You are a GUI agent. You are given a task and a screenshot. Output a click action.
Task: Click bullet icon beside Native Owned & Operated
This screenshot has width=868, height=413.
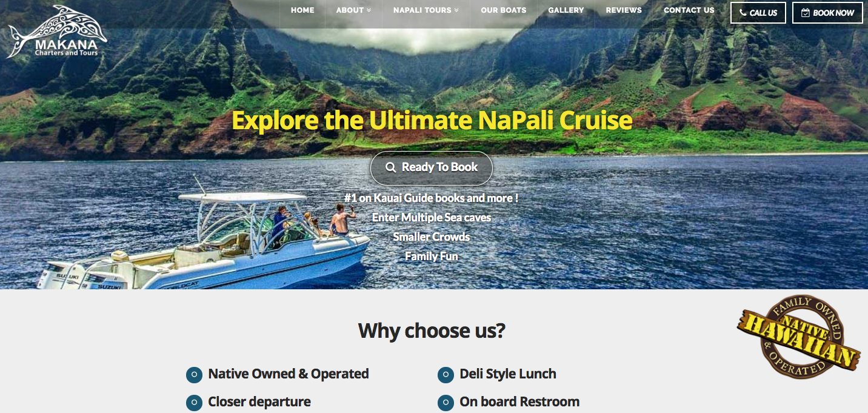(194, 375)
